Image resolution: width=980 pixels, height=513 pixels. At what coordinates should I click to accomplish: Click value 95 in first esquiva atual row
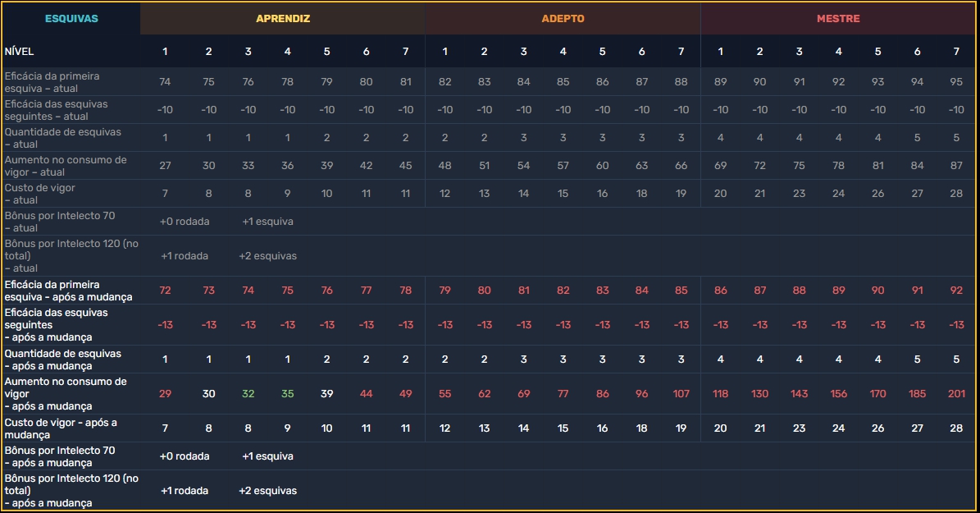(956, 82)
